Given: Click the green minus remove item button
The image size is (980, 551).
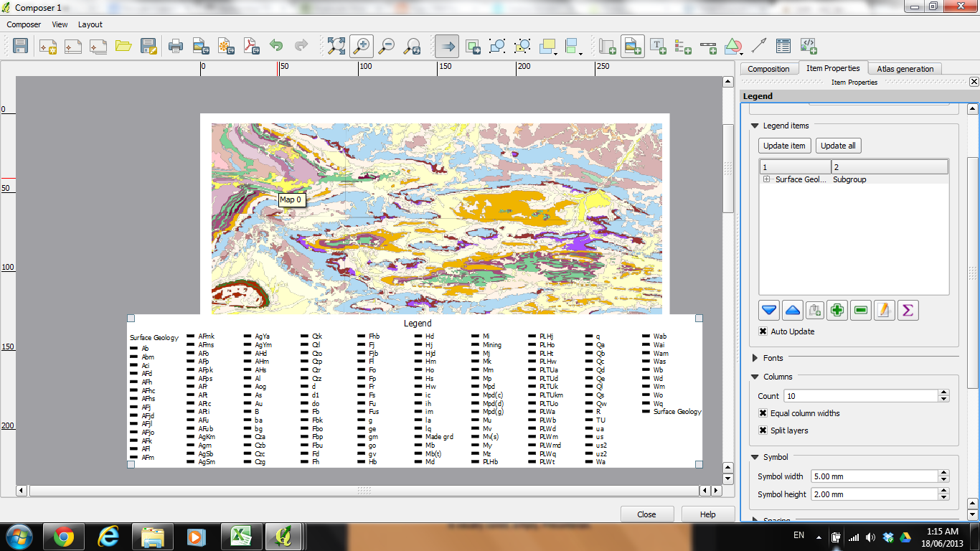Looking at the screenshot, I should point(862,311).
